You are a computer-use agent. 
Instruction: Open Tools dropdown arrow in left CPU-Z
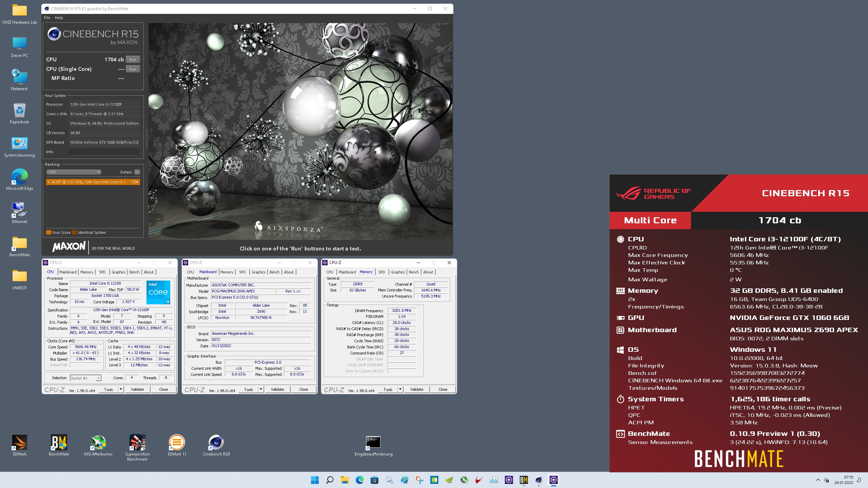[x=120, y=389]
